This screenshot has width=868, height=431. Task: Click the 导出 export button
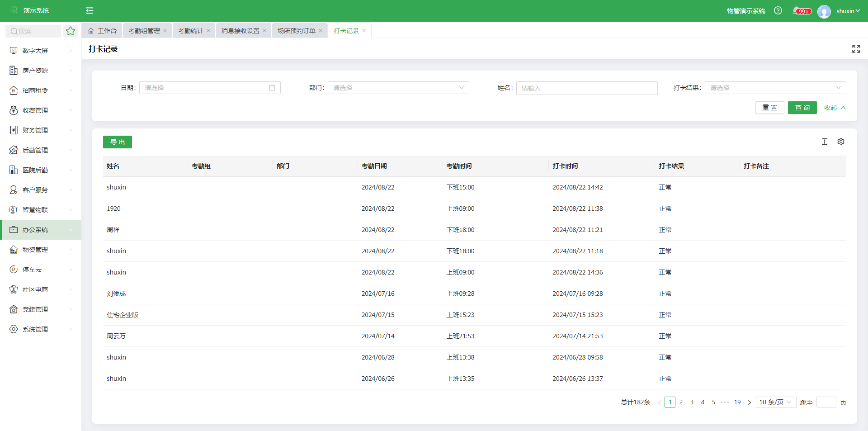(x=118, y=142)
